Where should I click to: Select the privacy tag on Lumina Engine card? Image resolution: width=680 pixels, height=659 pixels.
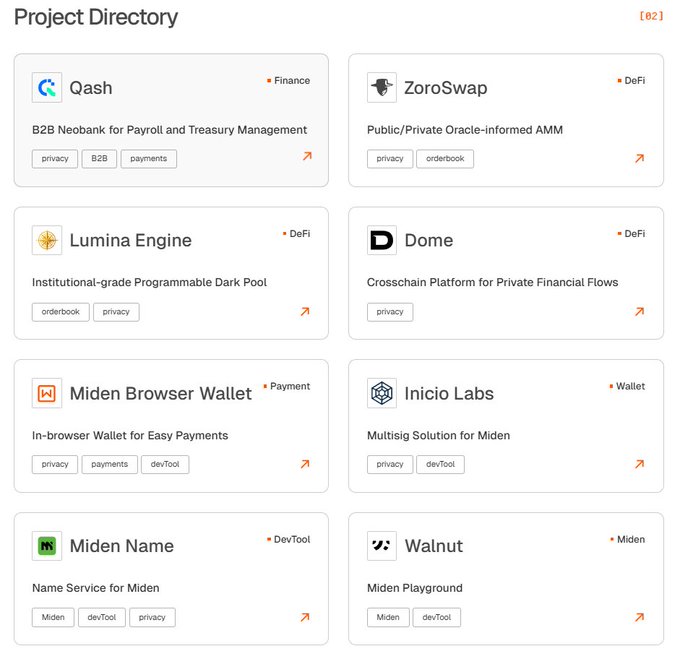point(116,312)
